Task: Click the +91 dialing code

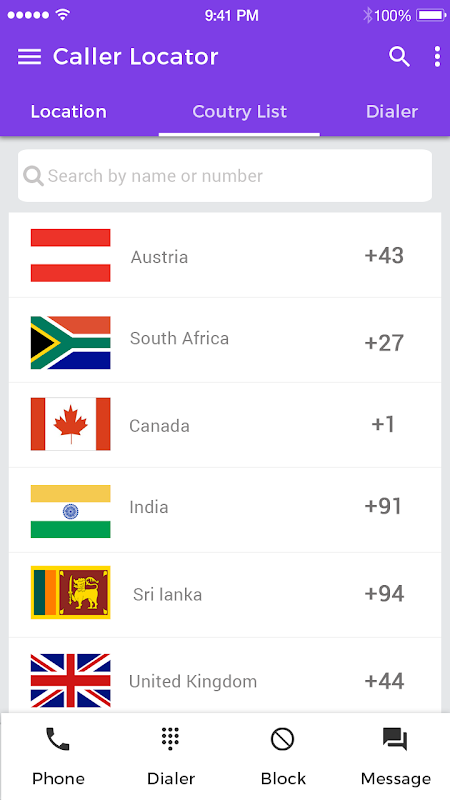Action: pos(383,506)
